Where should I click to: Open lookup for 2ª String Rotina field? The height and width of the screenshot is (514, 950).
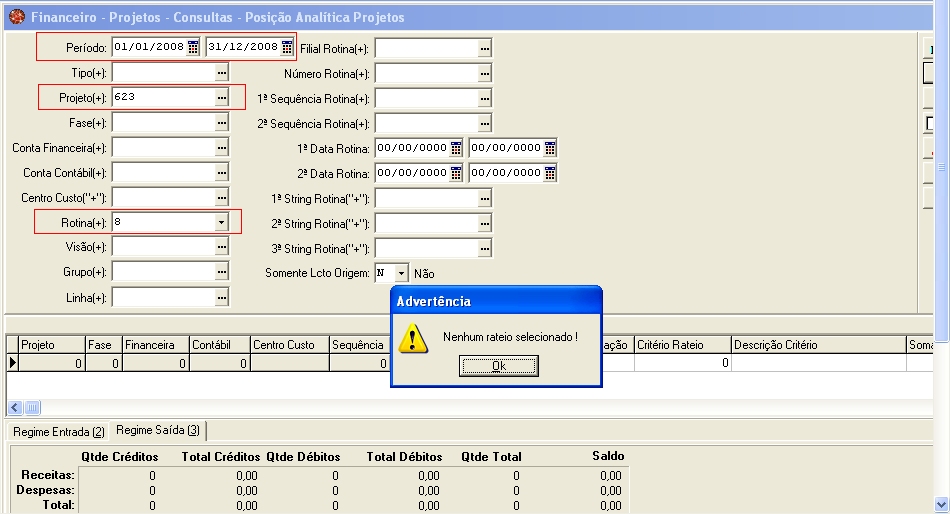[485, 224]
